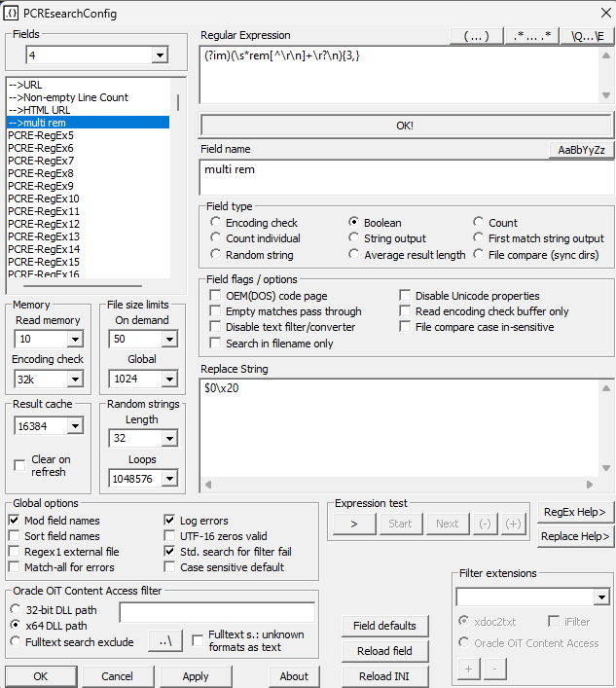Click the Apply button
Viewport: 616px width, 688px height.
196,676
